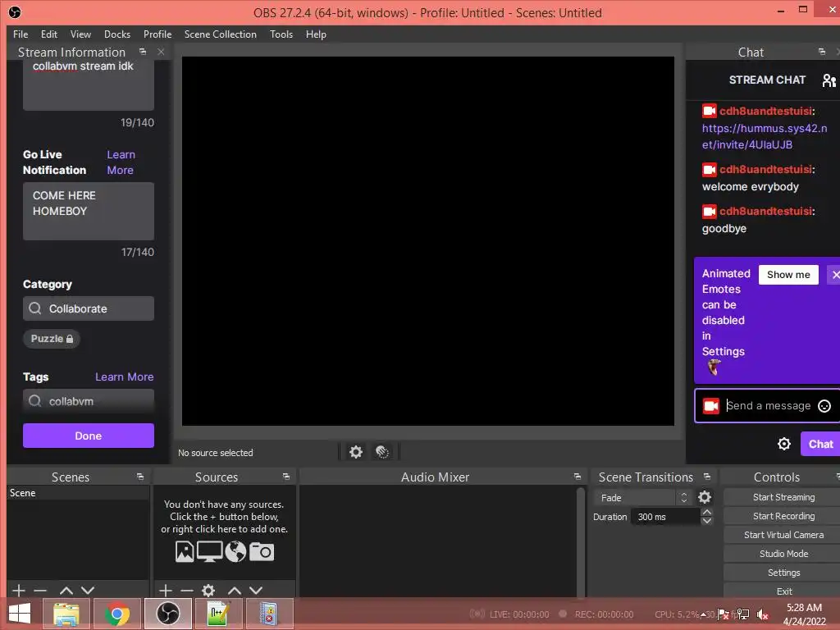Open Settings from Controls panel
Image resolution: width=840 pixels, height=630 pixels.
point(783,572)
